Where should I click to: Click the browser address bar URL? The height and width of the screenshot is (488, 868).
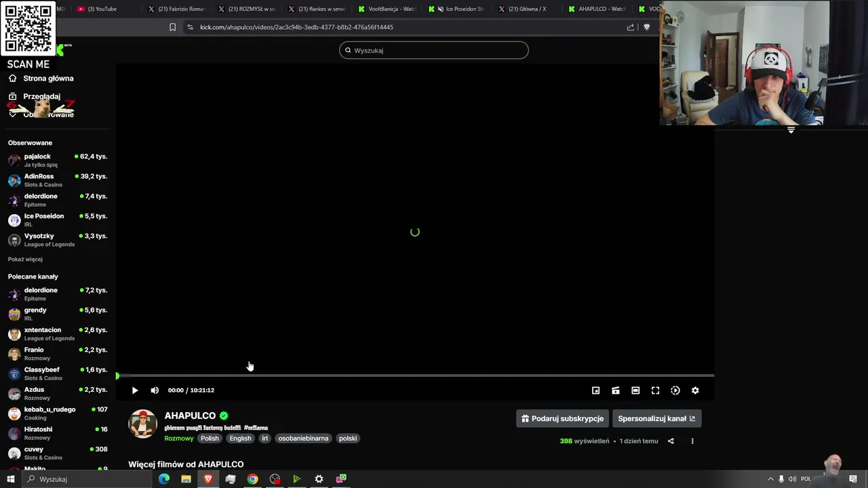(296, 27)
